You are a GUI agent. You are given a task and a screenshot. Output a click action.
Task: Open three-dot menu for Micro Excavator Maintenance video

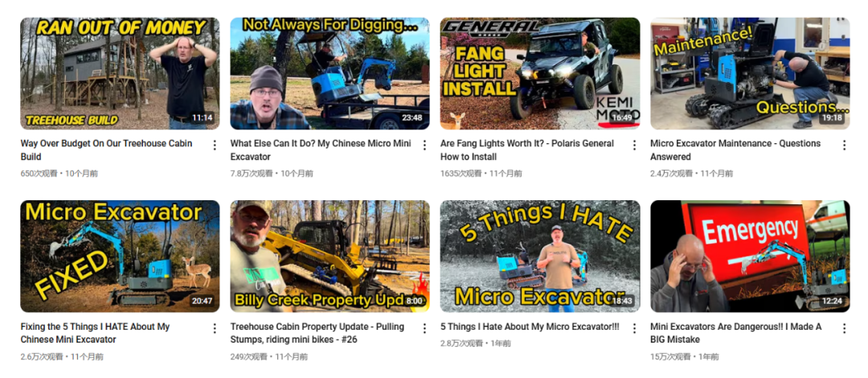point(844,146)
